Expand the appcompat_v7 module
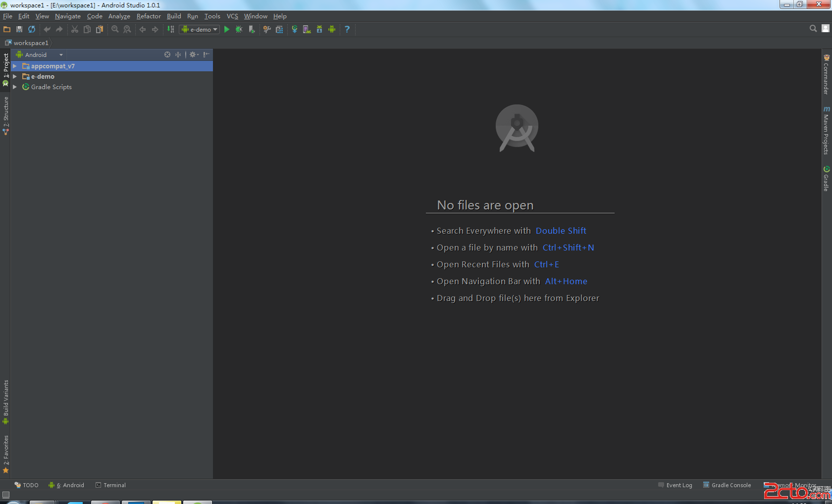Viewport: 832px width, 504px height. (x=15, y=66)
